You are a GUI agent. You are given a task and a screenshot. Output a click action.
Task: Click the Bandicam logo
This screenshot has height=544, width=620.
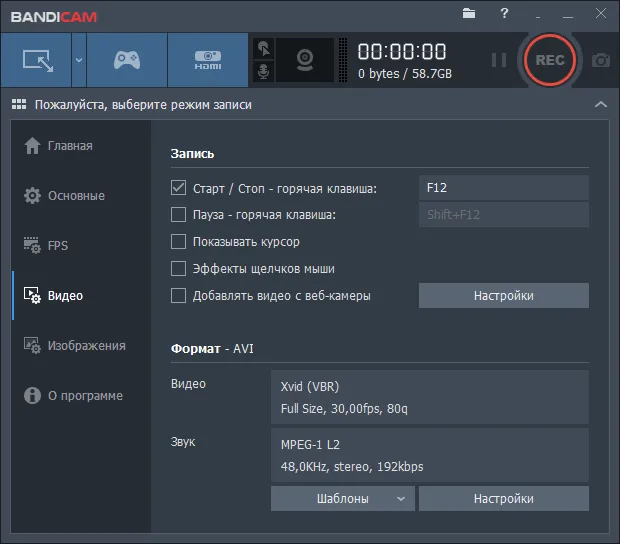click(54, 17)
